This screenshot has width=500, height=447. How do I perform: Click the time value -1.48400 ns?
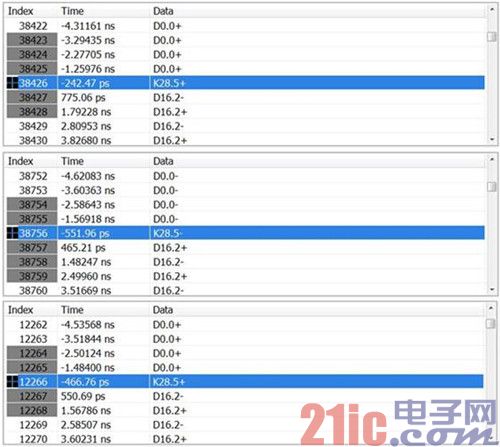(88, 367)
